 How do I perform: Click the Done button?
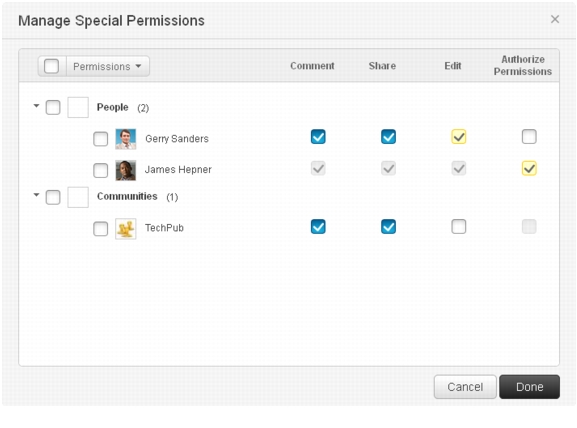point(529,387)
